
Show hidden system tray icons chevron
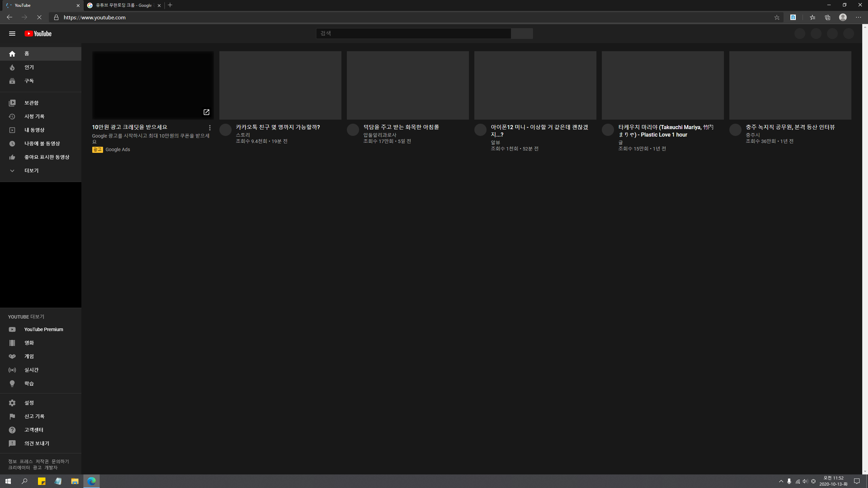(781, 481)
